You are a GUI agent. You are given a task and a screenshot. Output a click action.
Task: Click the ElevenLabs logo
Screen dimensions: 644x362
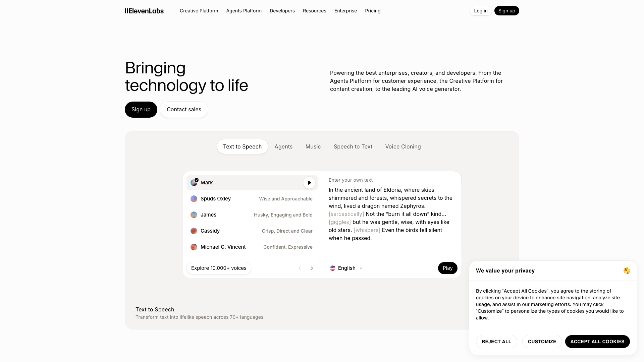point(144,11)
